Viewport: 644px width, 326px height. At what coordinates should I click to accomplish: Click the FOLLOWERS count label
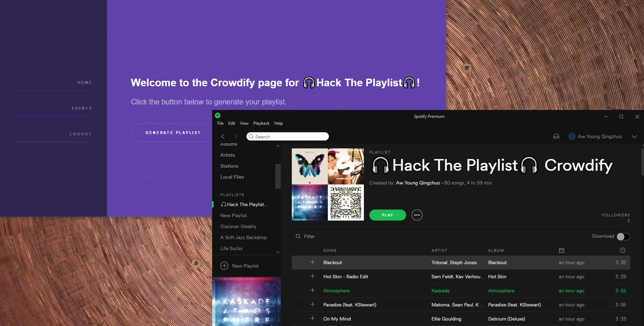pyautogui.click(x=616, y=215)
